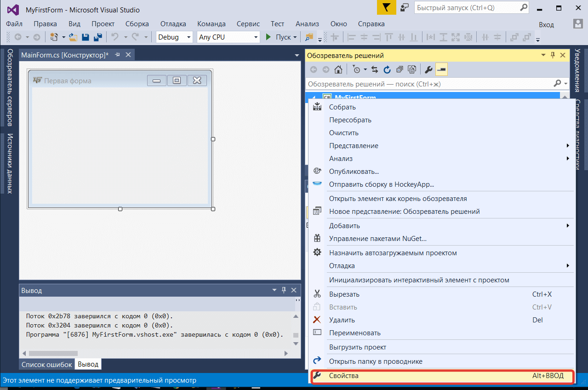Image resolution: width=588 pixels, height=390 pixels.
Task: Open the Сервис menu
Action: [x=248, y=24]
